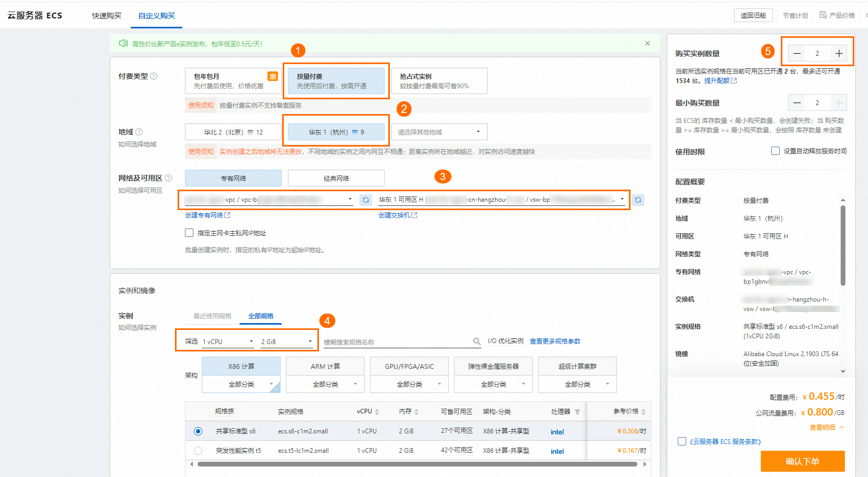Image resolution: width=868 pixels, height=477 pixels.
Task: Check 指定主网卡主私网IP地址 checkbox
Action: [x=189, y=233]
